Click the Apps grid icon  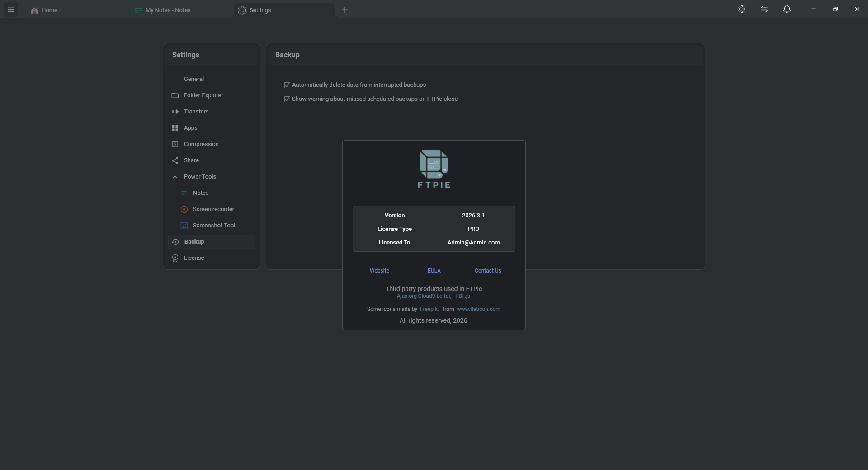click(175, 128)
